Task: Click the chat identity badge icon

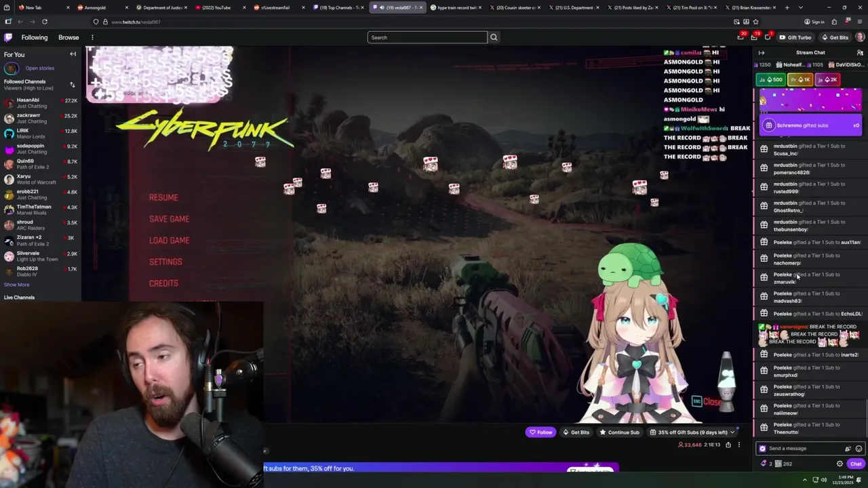Action: pyautogui.click(x=763, y=449)
